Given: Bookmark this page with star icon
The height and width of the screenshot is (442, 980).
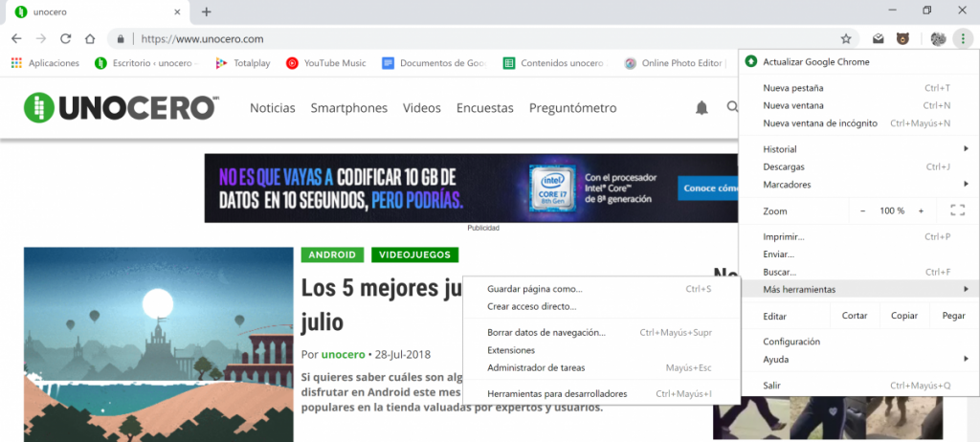Looking at the screenshot, I should [x=846, y=39].
